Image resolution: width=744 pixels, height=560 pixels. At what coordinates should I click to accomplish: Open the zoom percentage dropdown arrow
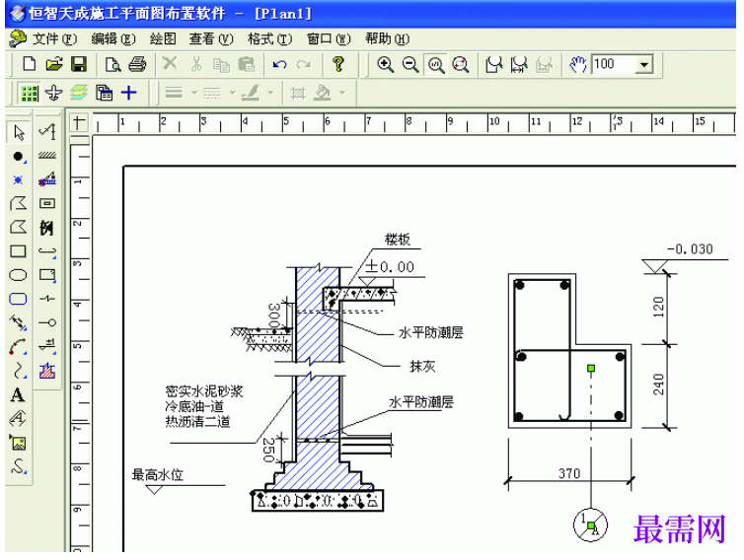[x=644, y=64]
